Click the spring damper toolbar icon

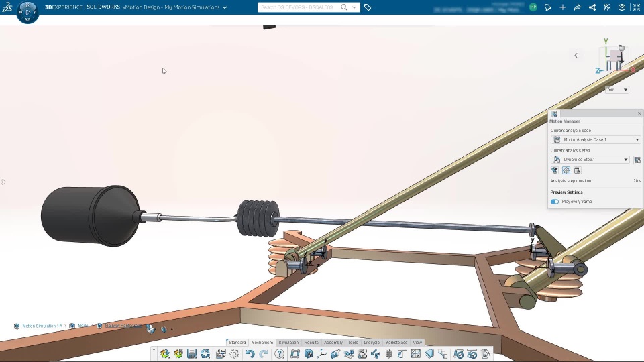pyautogui.click(x=388, y=354)
